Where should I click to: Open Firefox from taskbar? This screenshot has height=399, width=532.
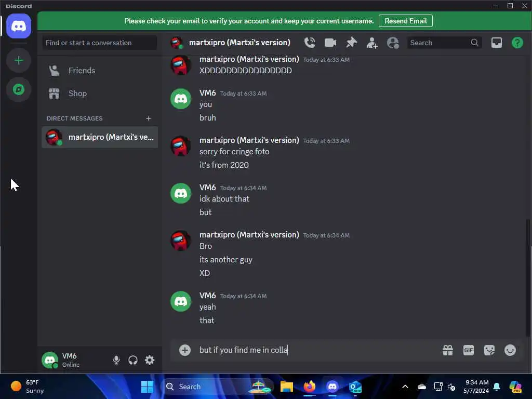(x=309, y=387)
